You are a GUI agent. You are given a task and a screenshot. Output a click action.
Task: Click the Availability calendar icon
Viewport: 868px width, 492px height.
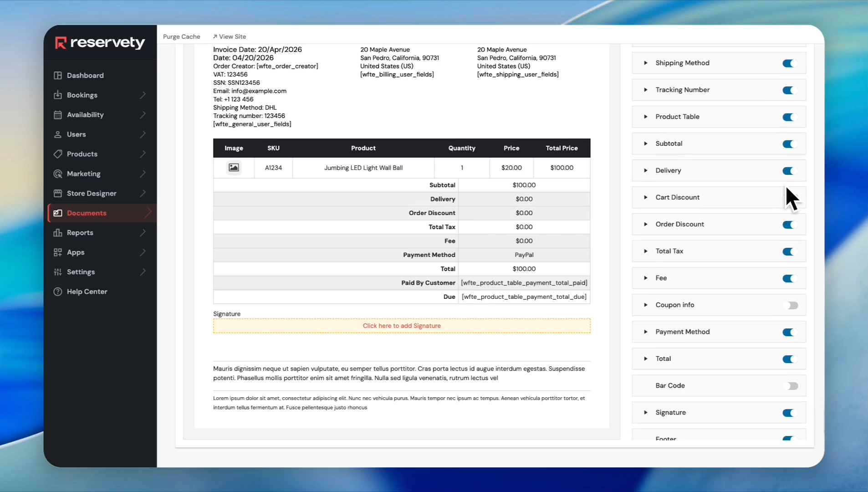[x=58, y=115]
